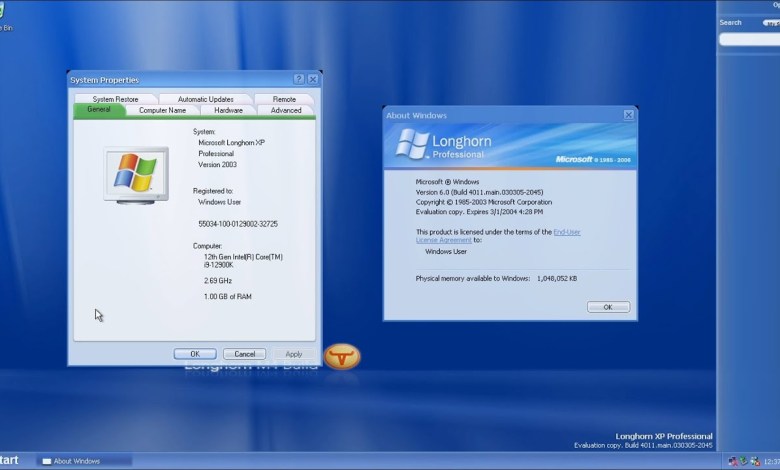The image size is (780, 470).
Task: Click the '12th Gen Intel(R) Core(TM)' text
Action: click(243, 257)
